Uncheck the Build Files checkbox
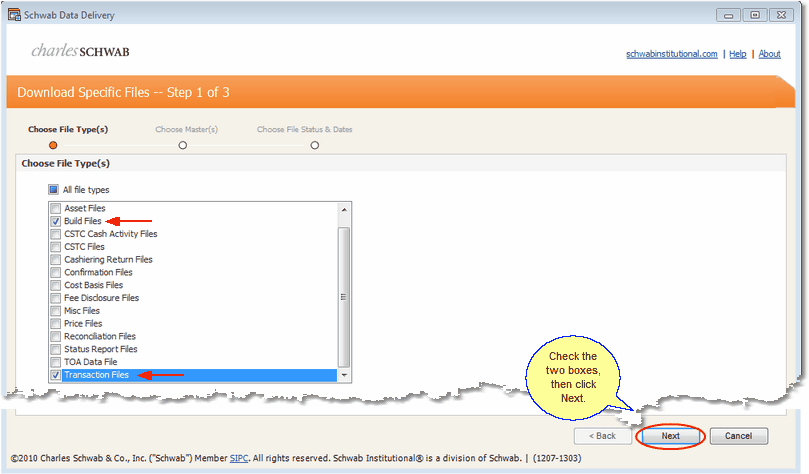The height and width of the screenshot is (474, 809). click(x=56, y=221)
